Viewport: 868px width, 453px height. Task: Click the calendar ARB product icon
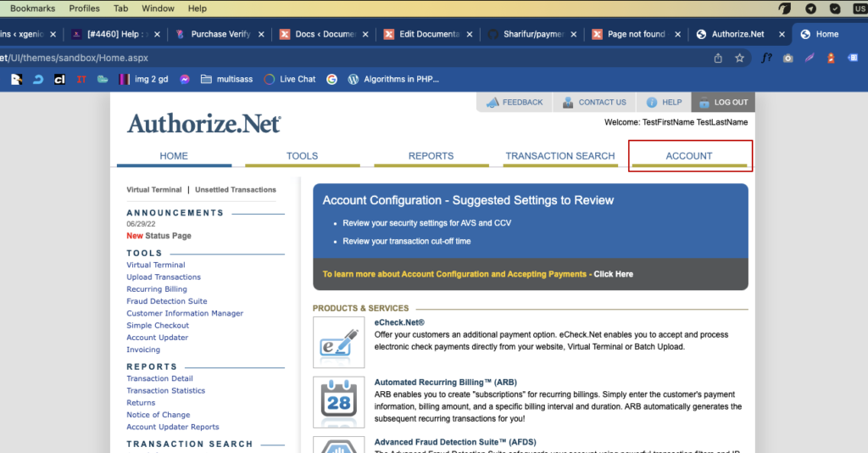pyautogui.click(x=339, y=402)
